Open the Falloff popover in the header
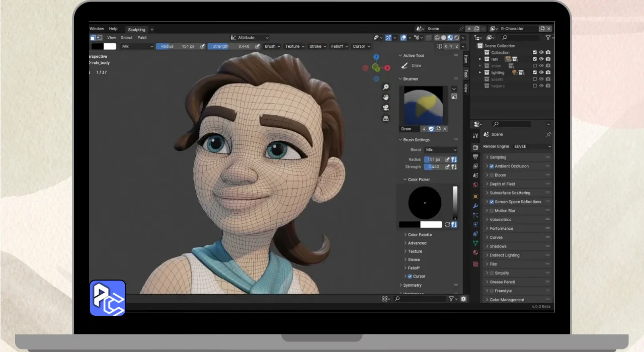This screenshot has height=352, width=644. click(x=339, y=46)
